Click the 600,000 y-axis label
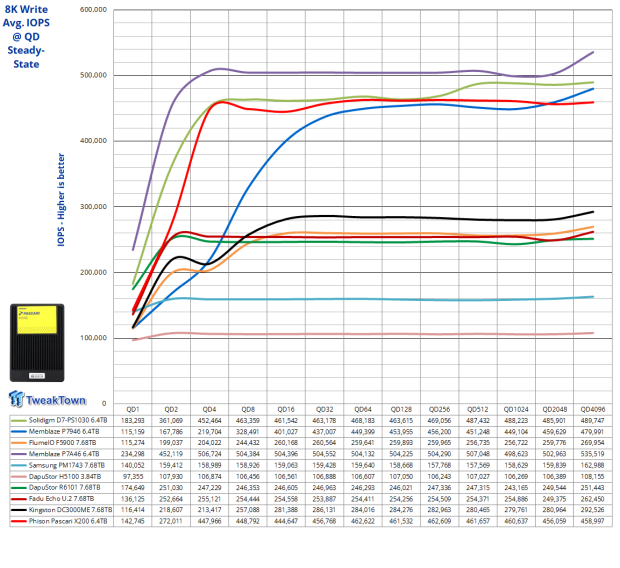The height and width of the screenshot is (568, 620). [x=93, y=9]
